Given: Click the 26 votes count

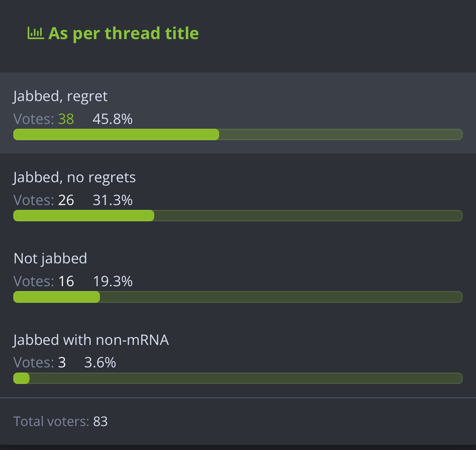Looking at the screenshot, I should pyautogui.click(x=66, y=200).
